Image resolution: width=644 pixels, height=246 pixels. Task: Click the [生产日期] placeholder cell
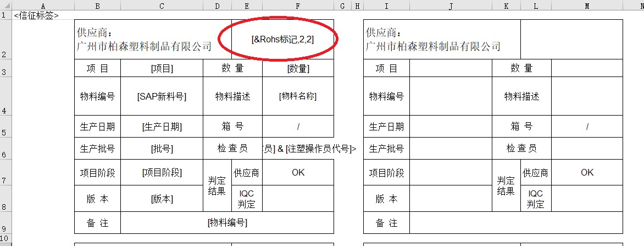pyautogui.click(x=162, y=127)
